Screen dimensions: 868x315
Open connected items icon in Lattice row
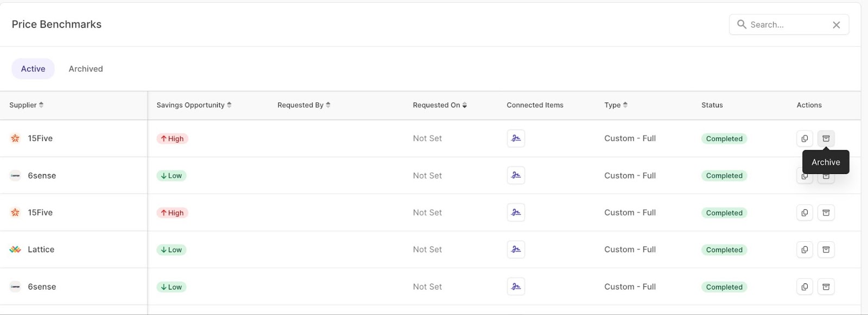(516, 249)
